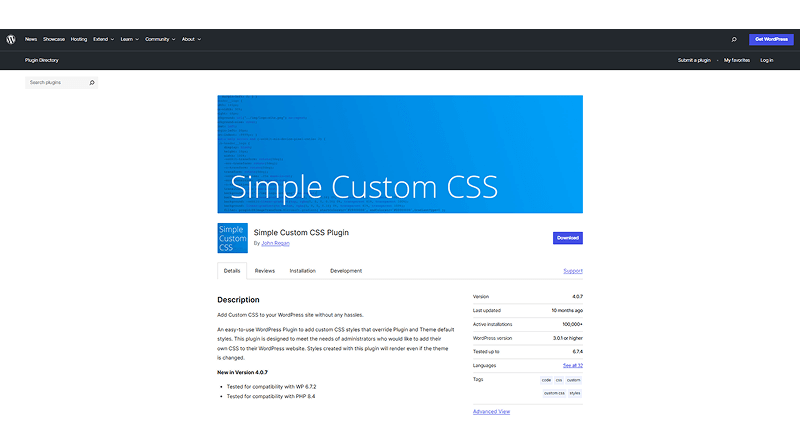Click 'New in Version 4.0.7' text
Image resolution: width=800 pixels, height=445 pixels.
click(x=242, y=373)
